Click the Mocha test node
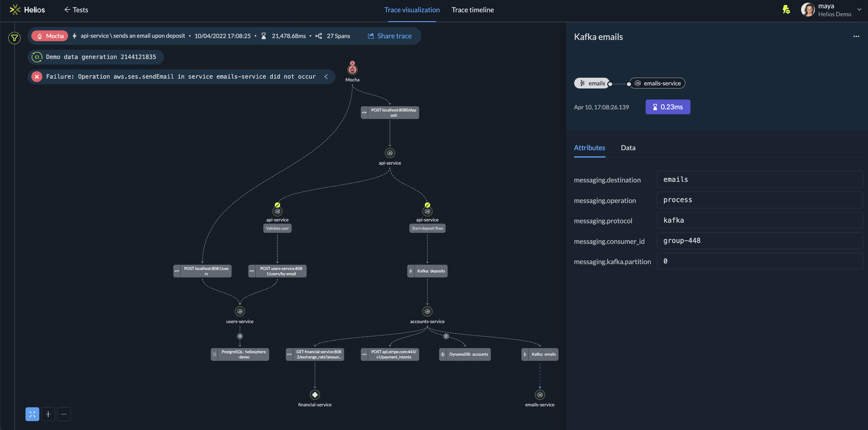The width and height of the screenshot is (868, 430). pyautogui.click(x=352, y=70)
